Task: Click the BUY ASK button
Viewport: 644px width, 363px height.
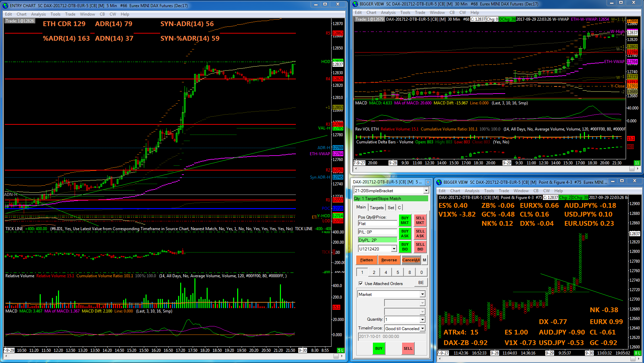Action: (405, 234)
